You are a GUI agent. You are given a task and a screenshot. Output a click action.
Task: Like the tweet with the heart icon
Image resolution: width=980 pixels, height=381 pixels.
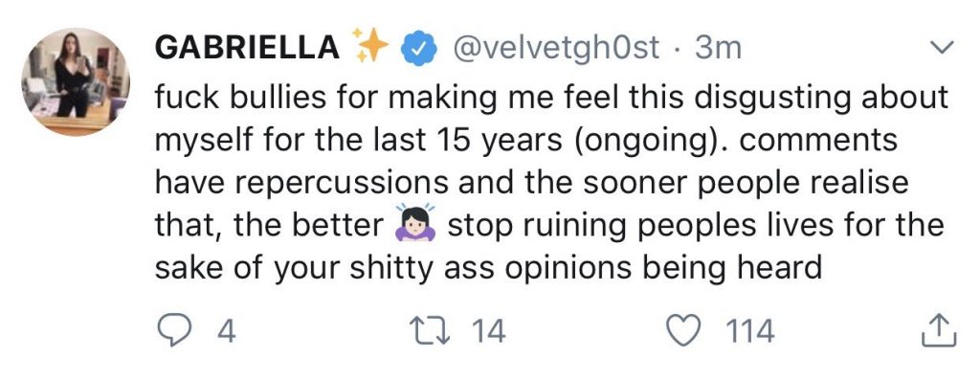coord(685,331)
